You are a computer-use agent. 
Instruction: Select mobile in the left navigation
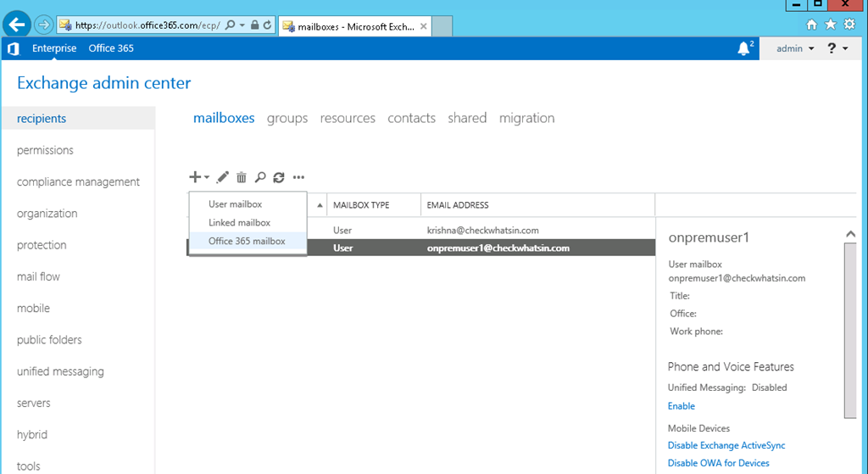click(33, 308)
